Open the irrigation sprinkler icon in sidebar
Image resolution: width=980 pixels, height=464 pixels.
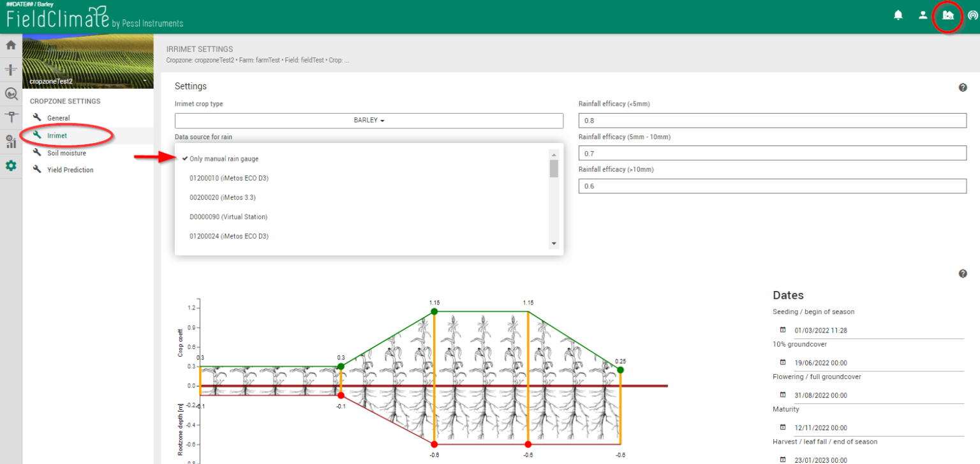click(x=11, y=70)
